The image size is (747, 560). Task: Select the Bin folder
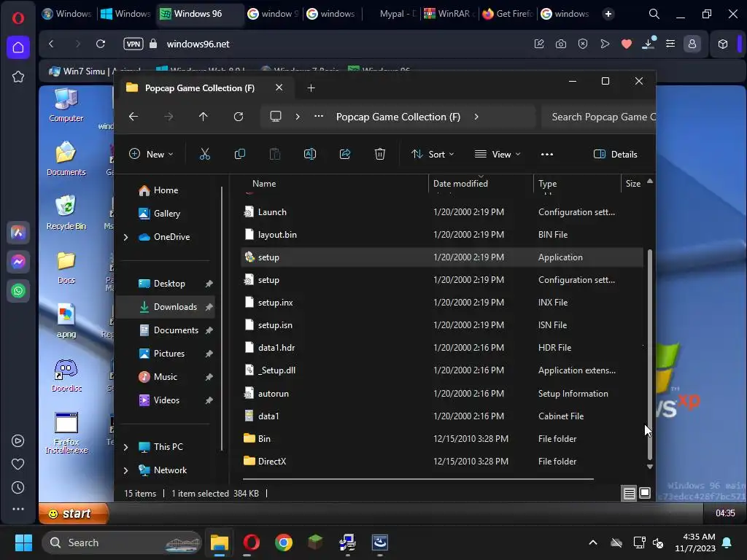[442, 439]
